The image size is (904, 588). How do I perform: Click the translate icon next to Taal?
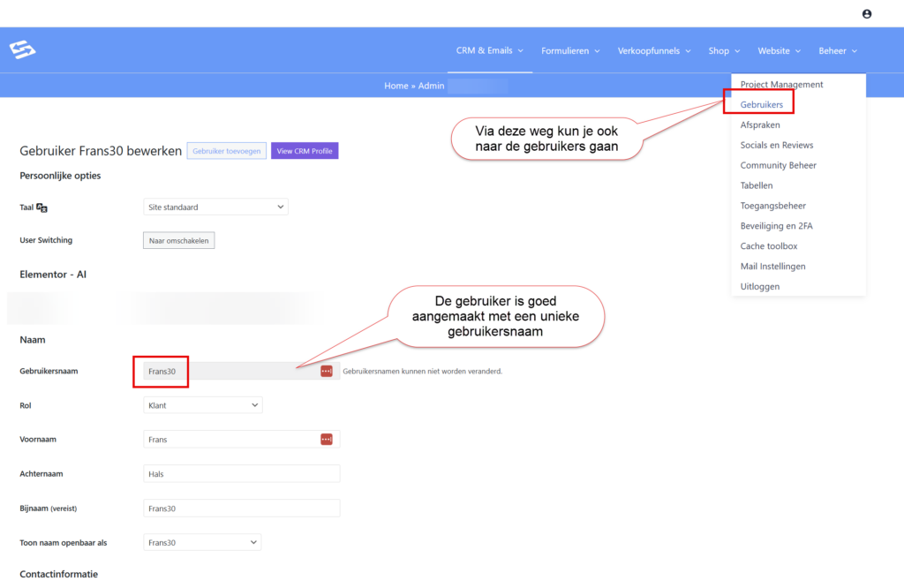41,207
